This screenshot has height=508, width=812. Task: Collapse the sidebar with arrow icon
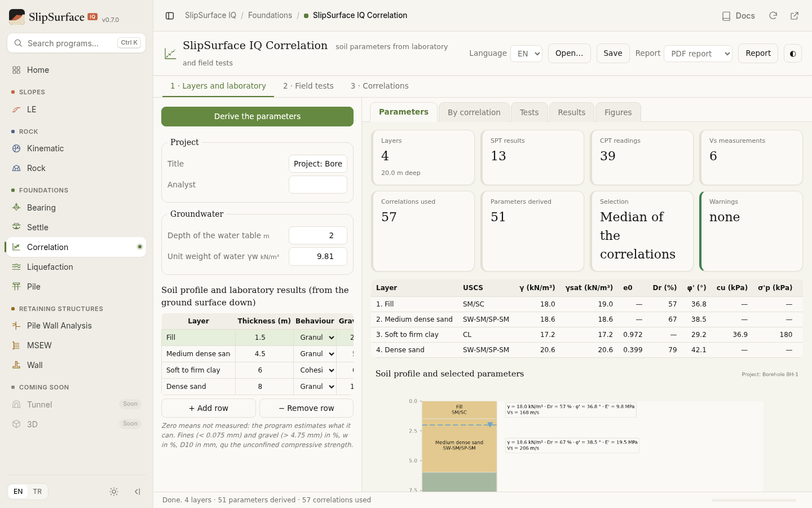[137, 492]
